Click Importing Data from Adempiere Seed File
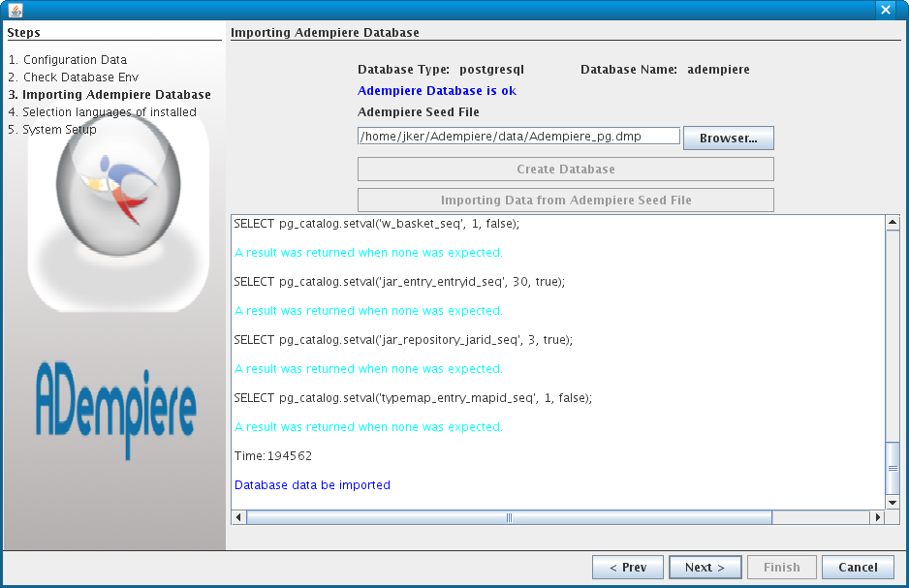909x588 pixels. pyautogui.click(x=565, y=200)
